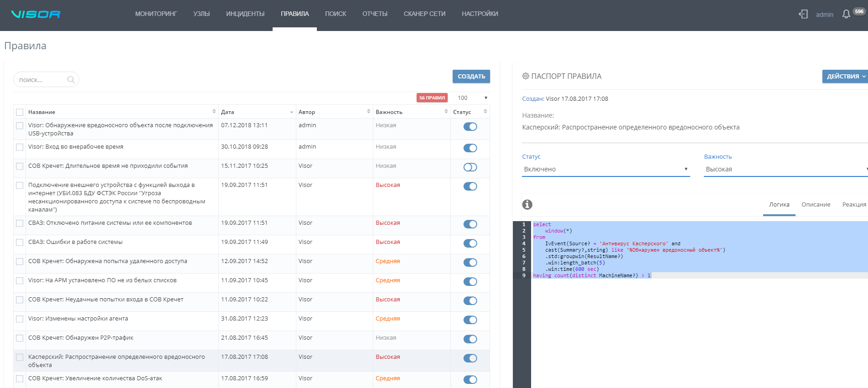Click the search magnifier icon

(x=71, y=80)
